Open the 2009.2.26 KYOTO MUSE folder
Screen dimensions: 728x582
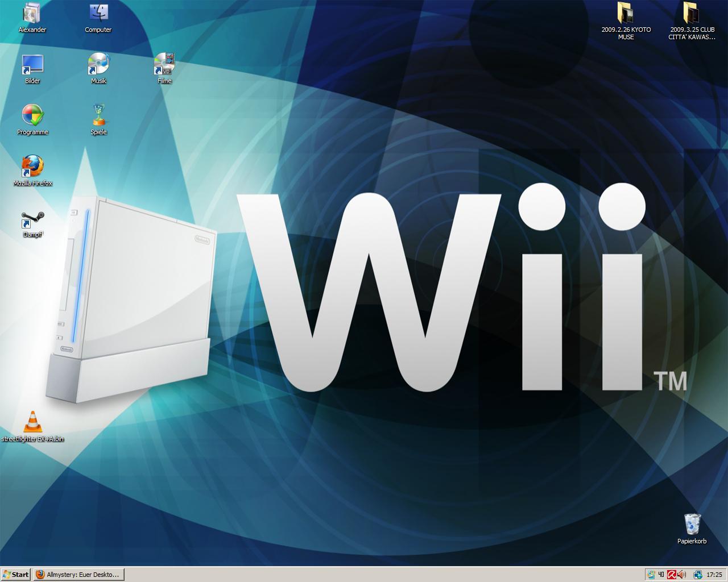point(626,21)
